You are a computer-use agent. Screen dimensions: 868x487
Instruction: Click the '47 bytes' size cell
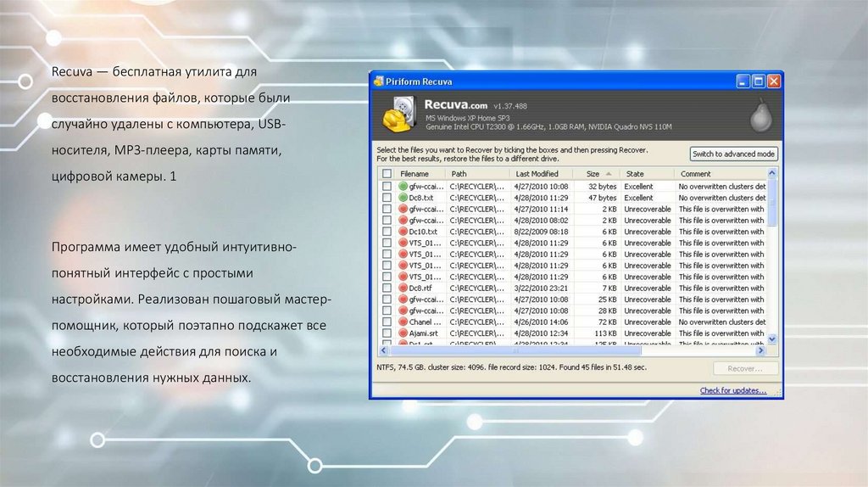(603, 198)
